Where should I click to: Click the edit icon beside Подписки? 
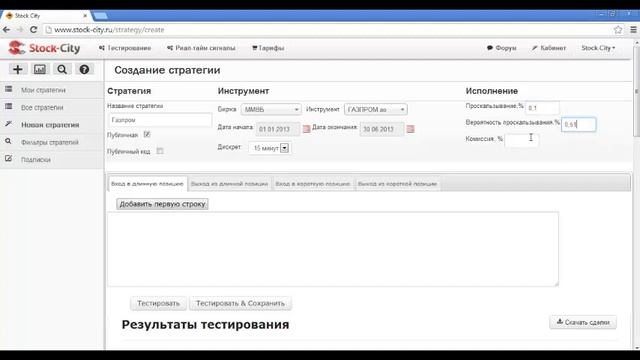(9, 158)
